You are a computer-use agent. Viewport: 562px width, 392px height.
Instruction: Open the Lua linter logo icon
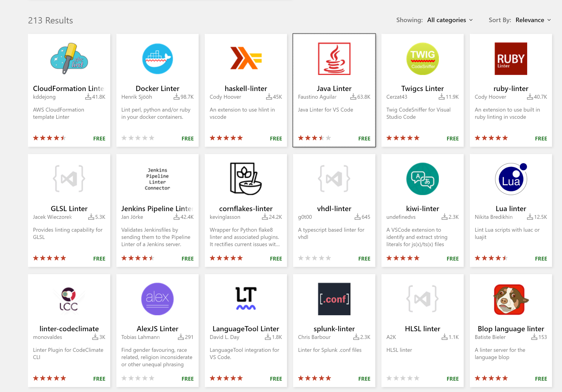coord(511,179)
